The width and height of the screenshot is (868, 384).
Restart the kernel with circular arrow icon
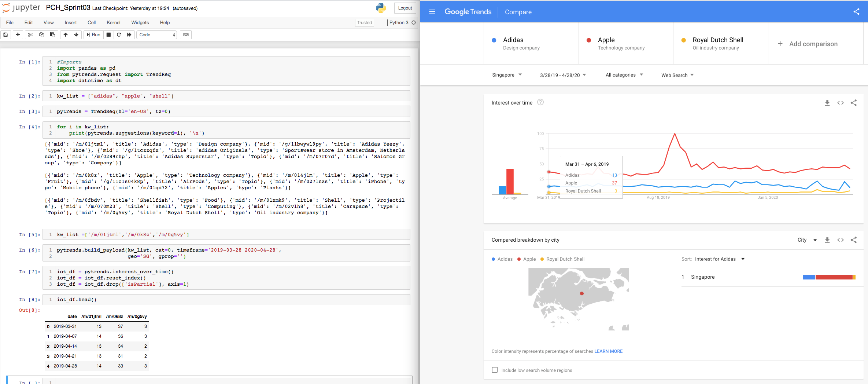coord(119,34)
